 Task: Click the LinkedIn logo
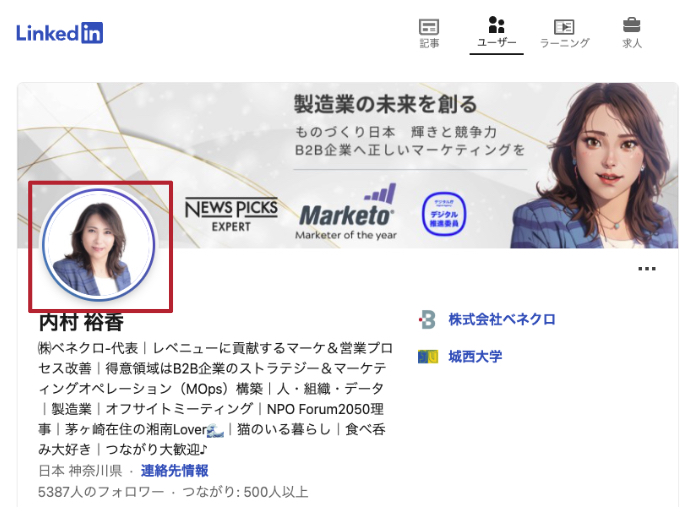coord(60,33)
